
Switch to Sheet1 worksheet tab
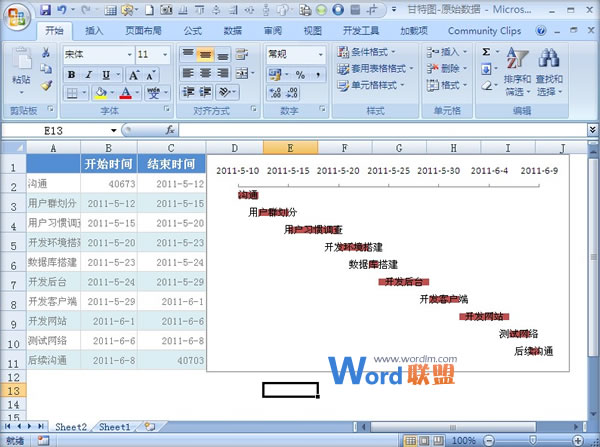click(114, 427)
